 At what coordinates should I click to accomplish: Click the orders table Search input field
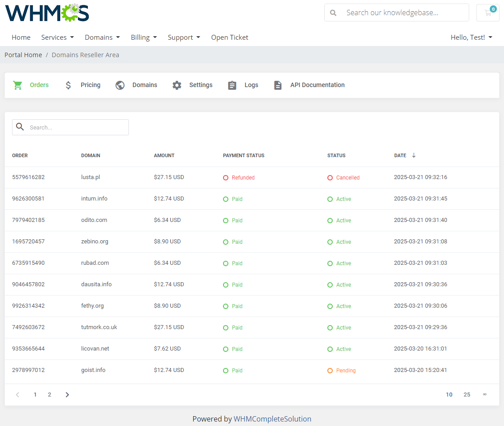[x=76, y=127]
